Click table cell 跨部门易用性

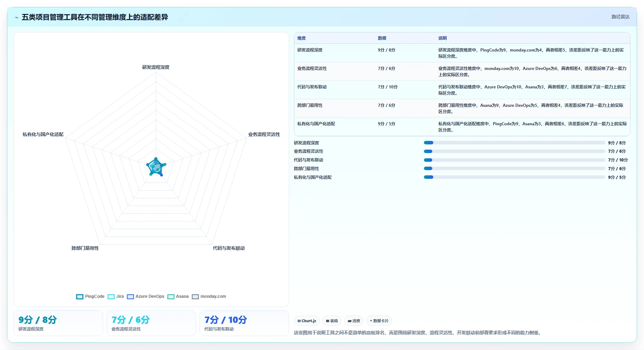(310, 105)
